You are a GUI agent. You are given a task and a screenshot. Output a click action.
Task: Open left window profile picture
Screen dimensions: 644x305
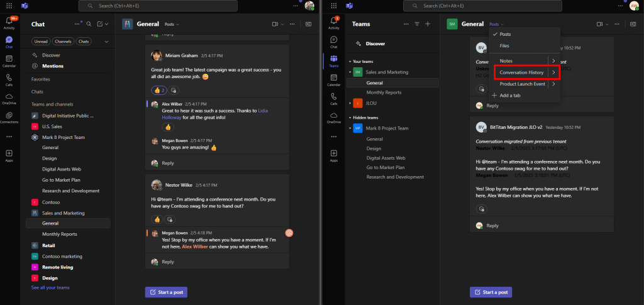(309, 6)
